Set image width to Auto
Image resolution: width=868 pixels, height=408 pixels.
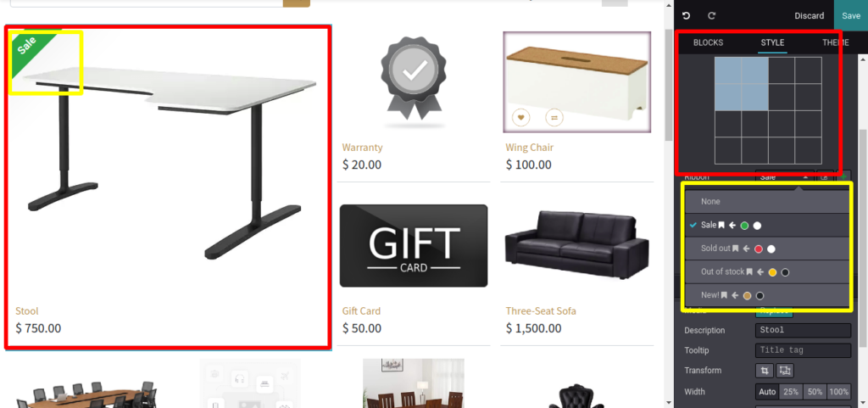pyautogui.click(x=767, y=392)
